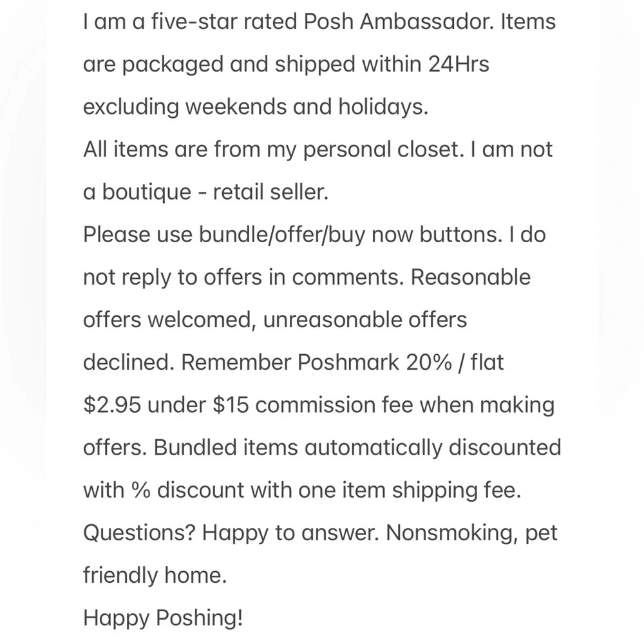
Task: Click the words "commission fee"
Action: (339, 404)
